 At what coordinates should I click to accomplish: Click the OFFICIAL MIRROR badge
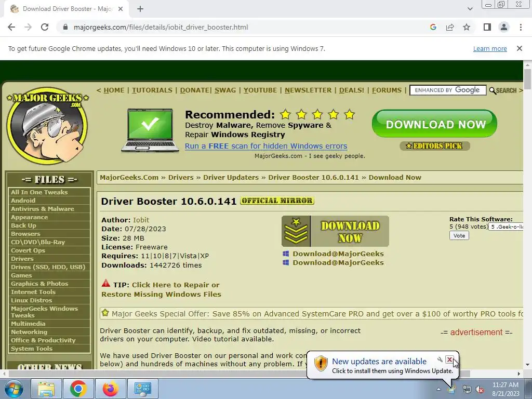pos(277,201)
